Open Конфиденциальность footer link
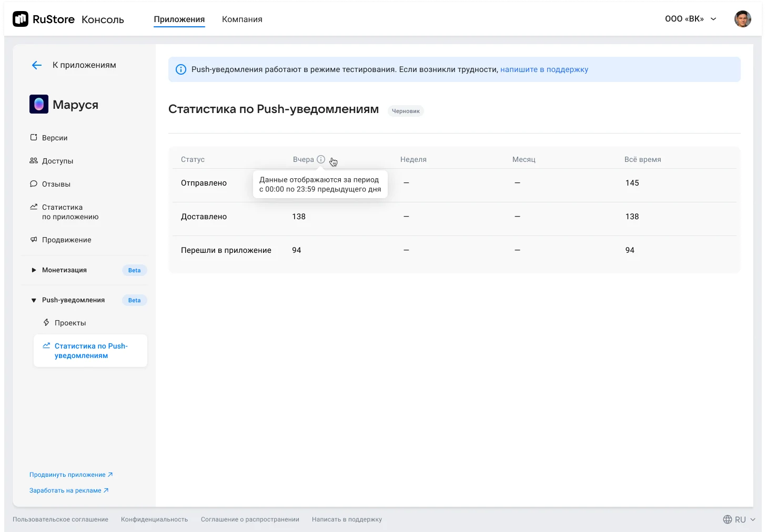Screen dimensions: 766x532 coord(154,519)
